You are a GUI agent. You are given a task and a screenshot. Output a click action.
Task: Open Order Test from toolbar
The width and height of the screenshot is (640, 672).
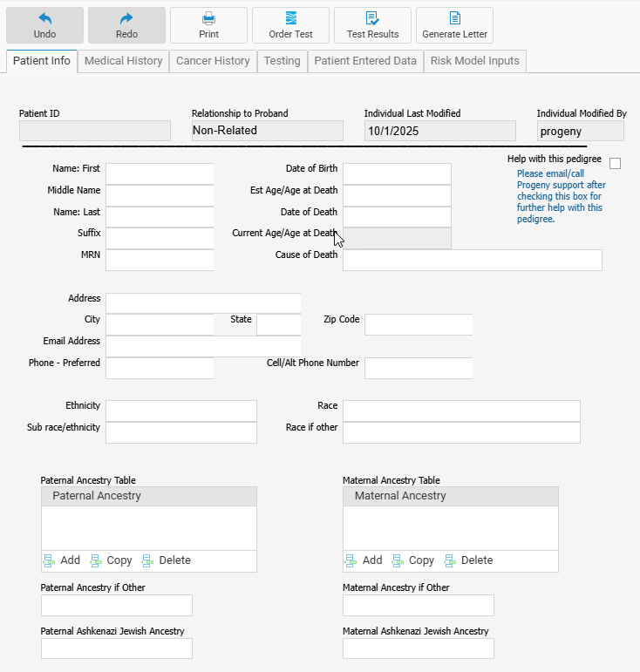[x=290, y=18]
